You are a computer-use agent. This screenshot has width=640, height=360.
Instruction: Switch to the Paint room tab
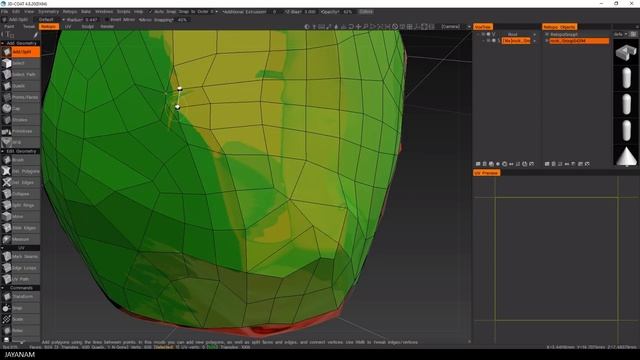pyautogui.click(x=9, y=27)
